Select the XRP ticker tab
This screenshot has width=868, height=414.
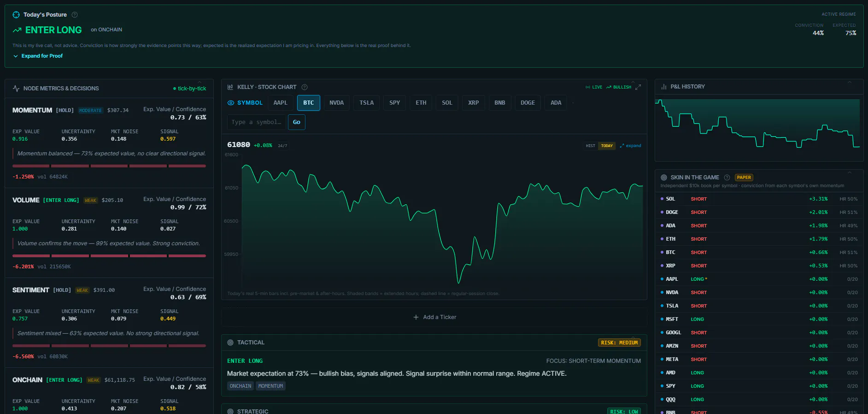tap(474, 103)
